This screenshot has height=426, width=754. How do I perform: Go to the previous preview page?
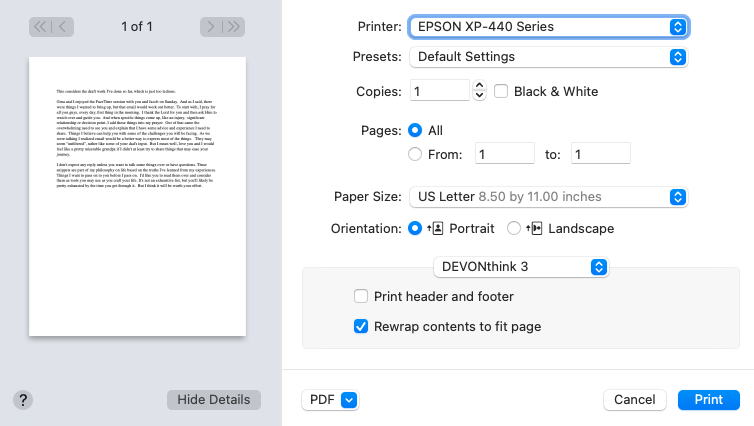[64, 26]
